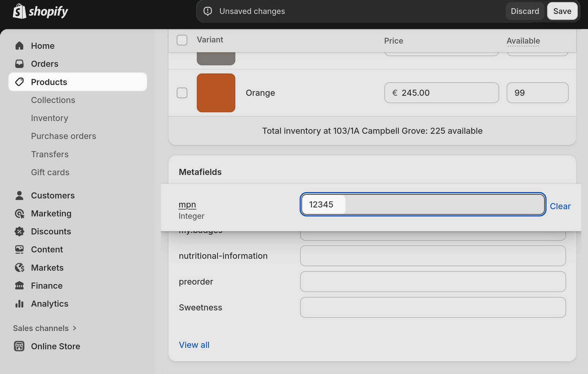
Task: Select the Home icon in the sidebar
Action: tap(19, 46)
